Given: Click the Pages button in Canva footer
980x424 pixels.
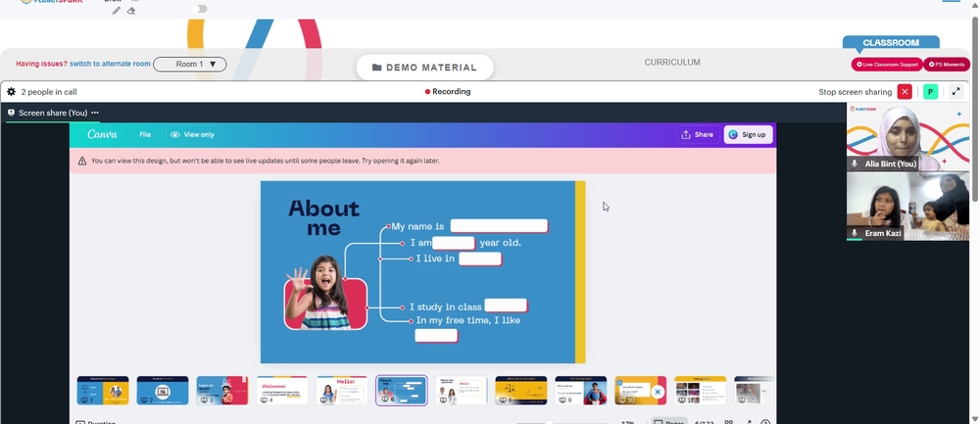Looking at the screenshot, I should pos(668,421).
